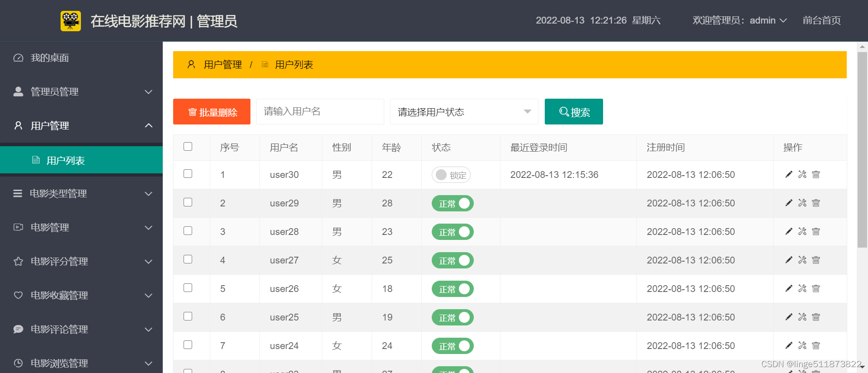This screenshot has height=373, width=868.
Task: Toggle user29 正常 status switch
Action: point(453,204)
